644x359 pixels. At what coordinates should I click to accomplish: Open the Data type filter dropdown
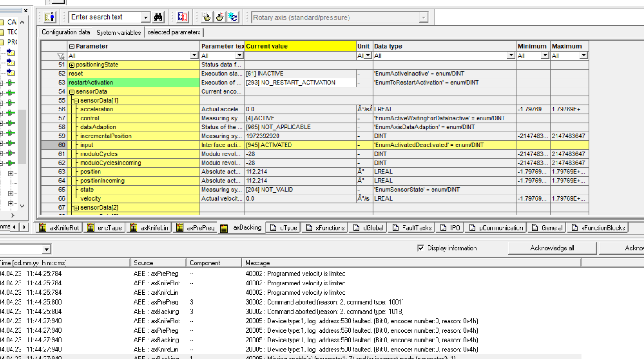pyautogui.click(x=511, y=56)
